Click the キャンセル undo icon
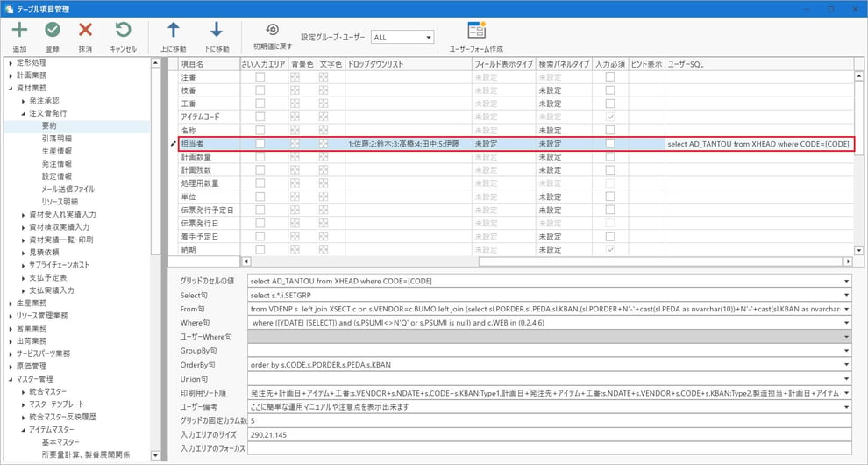 click(123, 31)
